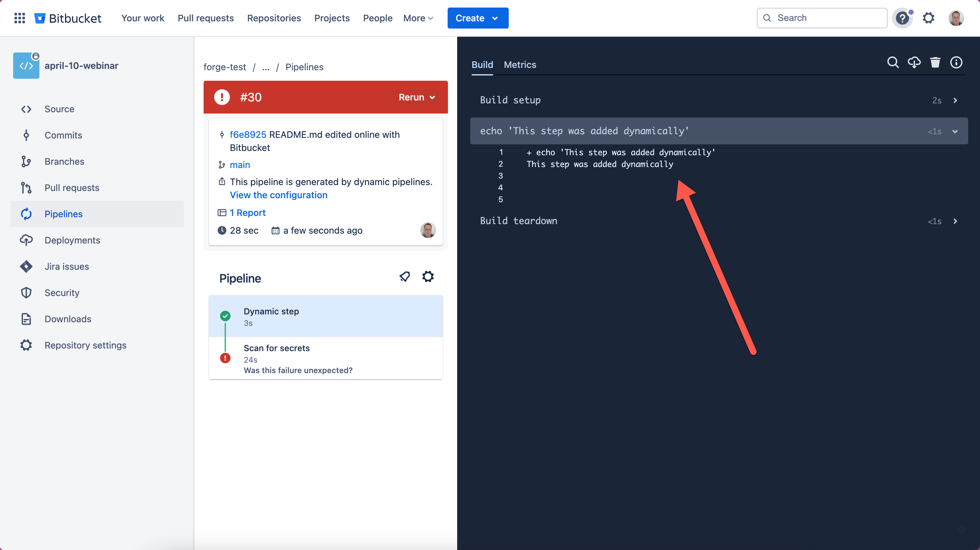Download the pipeline log
This screenshot has width=980, height=550.
[x=914, y=62]
